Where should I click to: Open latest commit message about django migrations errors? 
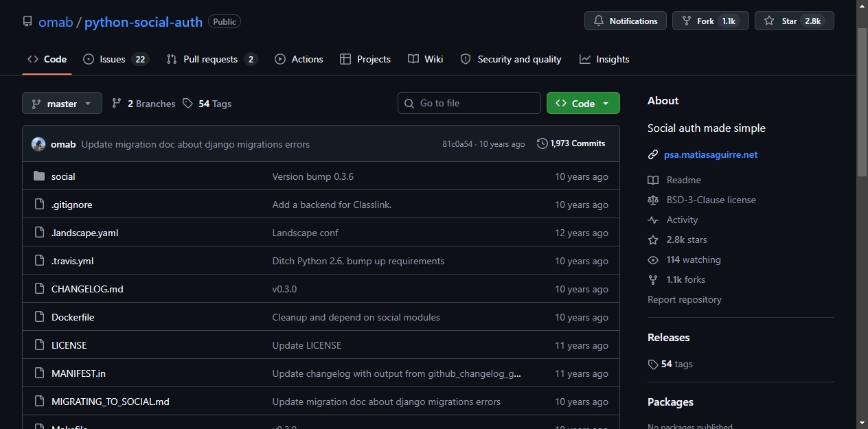tap(195, 144)
